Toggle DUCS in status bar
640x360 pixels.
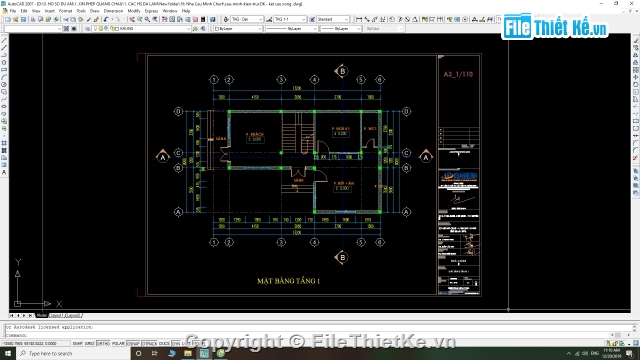[164, 344]
